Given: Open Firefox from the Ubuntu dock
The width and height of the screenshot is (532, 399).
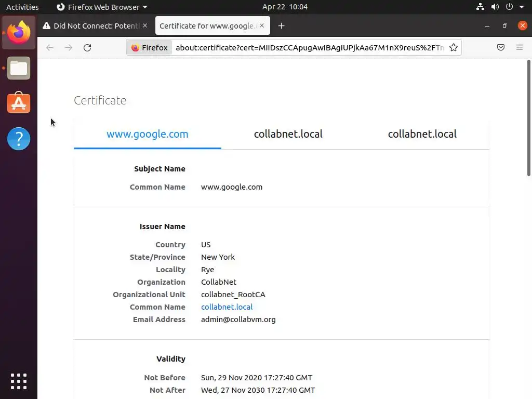Looking at the screenshot, I should point(19,33).
